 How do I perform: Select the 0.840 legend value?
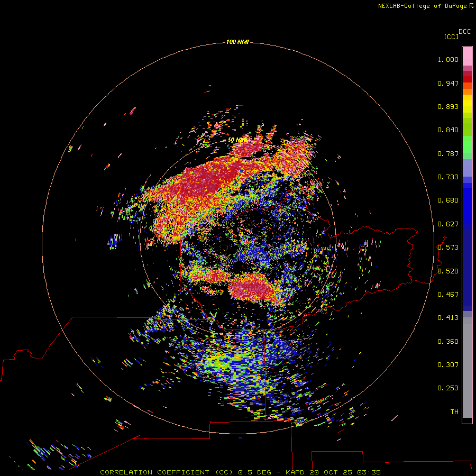point(448,130)
